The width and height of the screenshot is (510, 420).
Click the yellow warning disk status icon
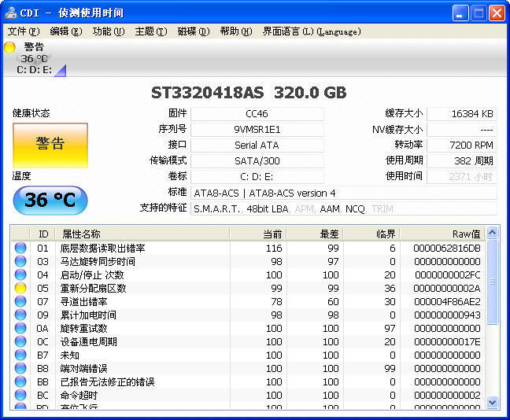(9, 47)
